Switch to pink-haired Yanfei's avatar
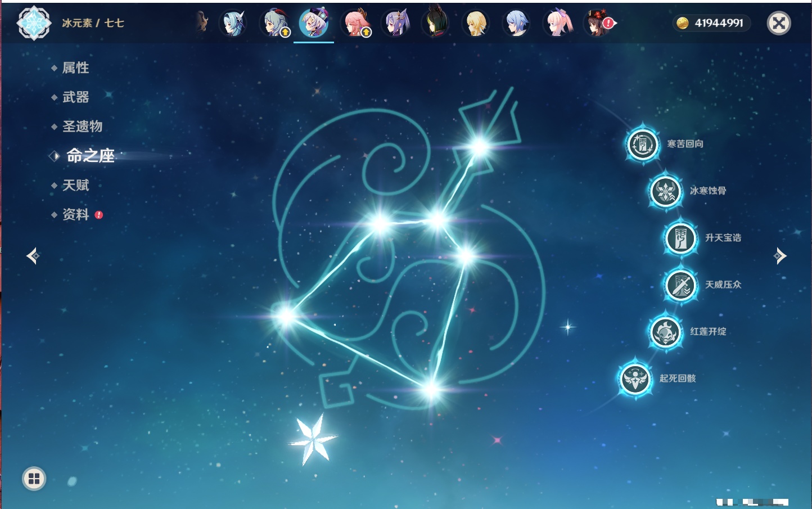The height and width of the screenshot is (509, 812). pos(355,23)
